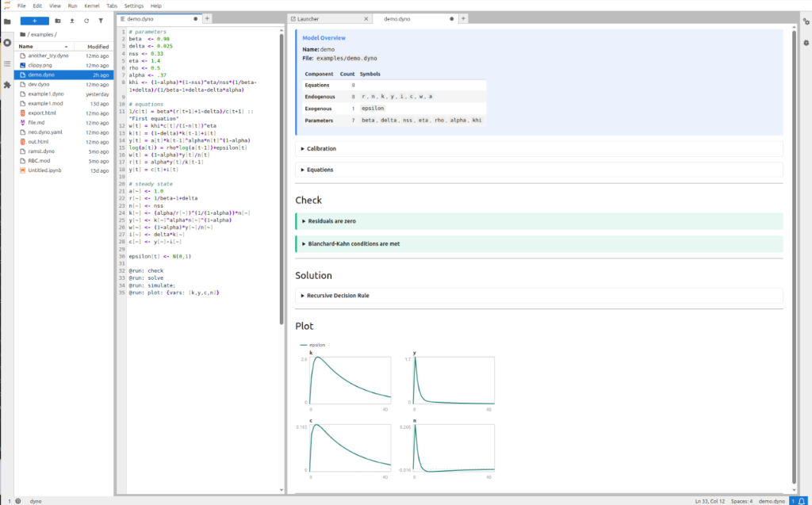812x505 pixels.
Task: Open the Tabs menu
Action: tap(112, 6)
